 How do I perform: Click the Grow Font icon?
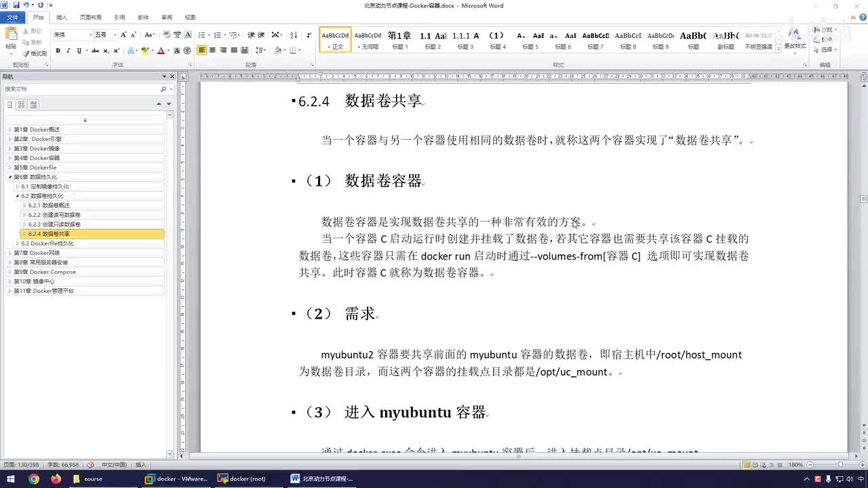coord(123,35)
